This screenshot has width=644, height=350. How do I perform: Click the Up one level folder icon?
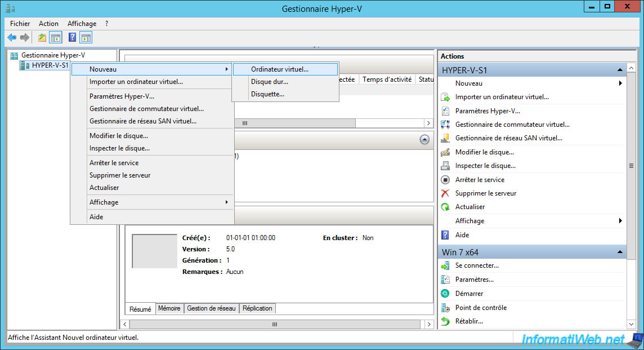pyautogui.click(x=42, y=38)
